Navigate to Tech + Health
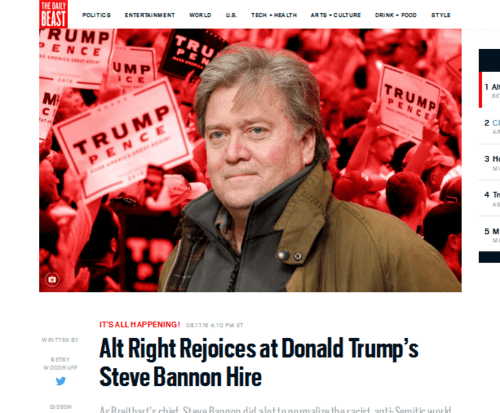 (x=274, y=15)
